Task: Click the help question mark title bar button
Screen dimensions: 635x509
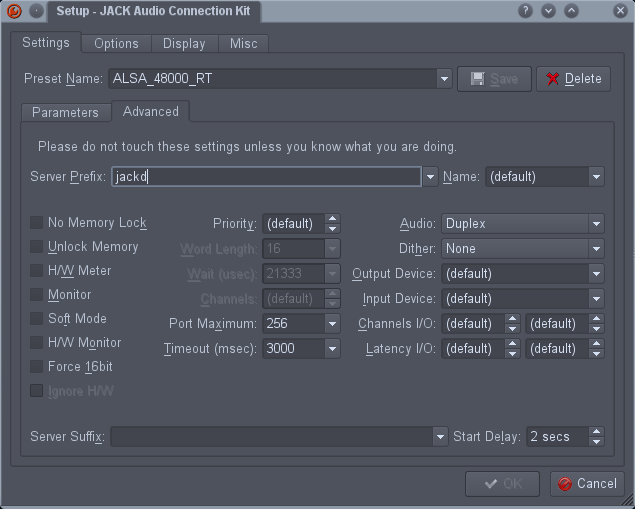Action: click(525, 11)
